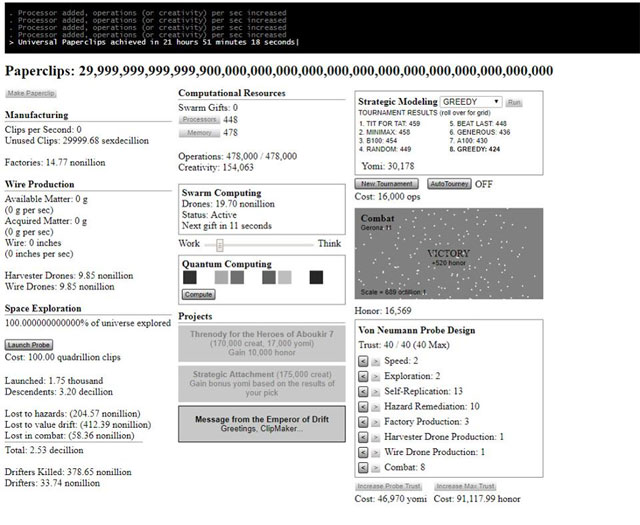This screenshot has height=525, width=640.
Task: Increase Factory Production with right arrow
Action: pos(376,422)
